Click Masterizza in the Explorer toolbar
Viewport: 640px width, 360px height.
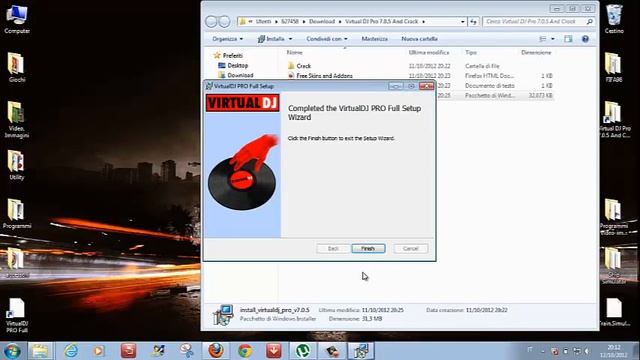coord(374,39)
